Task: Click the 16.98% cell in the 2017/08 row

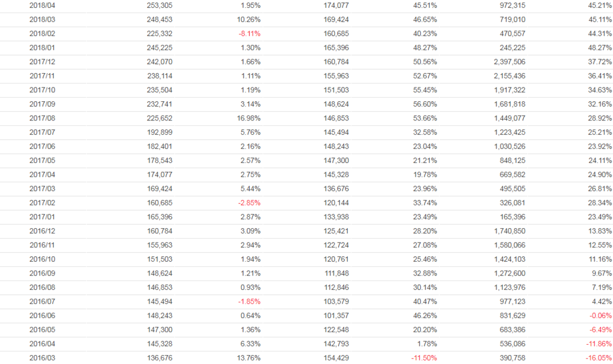Action: pyautogui.click(x=248, y=119)
